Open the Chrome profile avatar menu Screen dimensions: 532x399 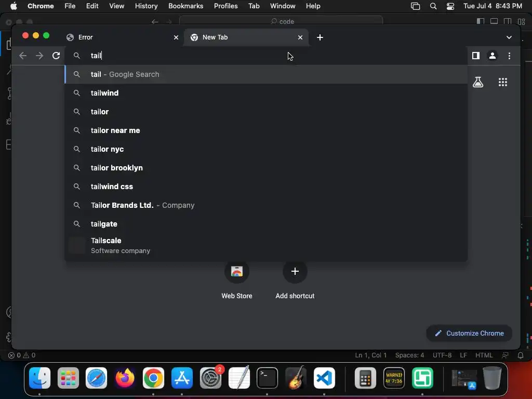[x=493, y=56]
